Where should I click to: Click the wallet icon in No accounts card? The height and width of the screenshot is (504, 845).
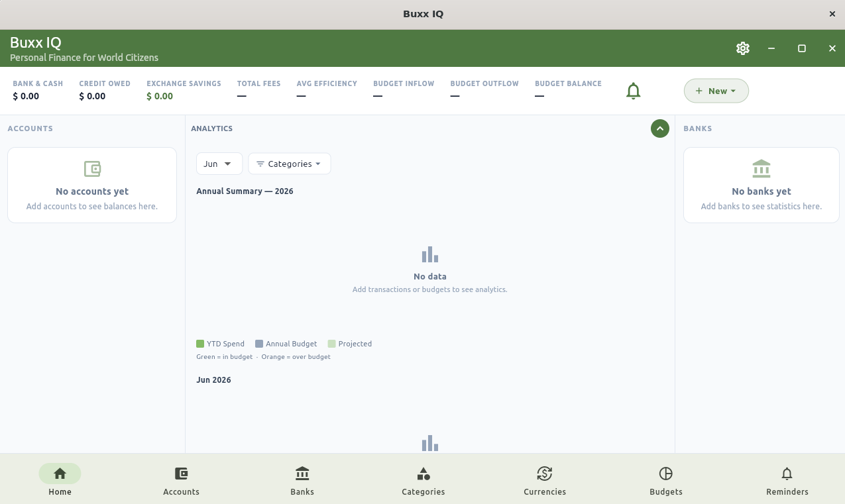click(x=92, y=169)
